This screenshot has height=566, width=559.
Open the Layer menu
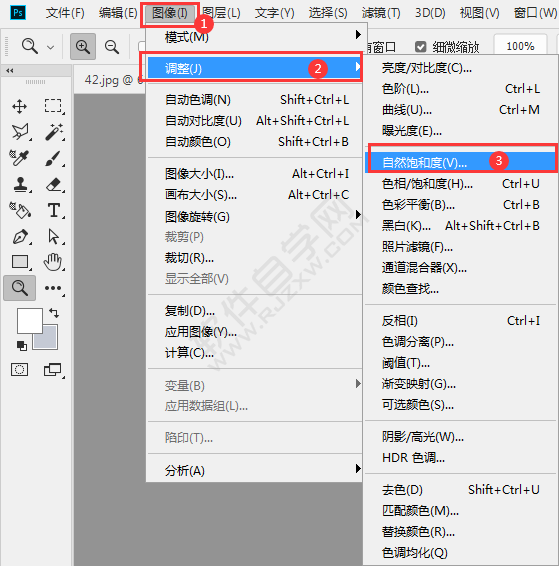(x=221, y=13)
